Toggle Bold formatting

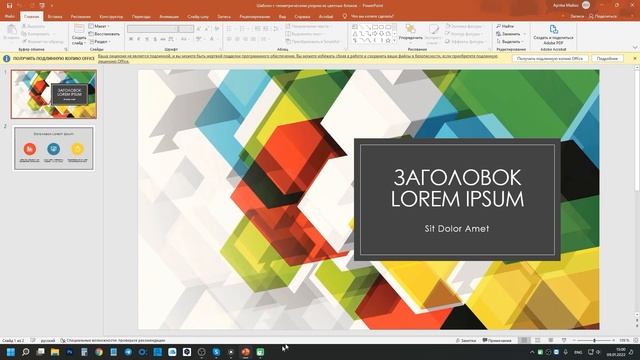coord(131,39)
